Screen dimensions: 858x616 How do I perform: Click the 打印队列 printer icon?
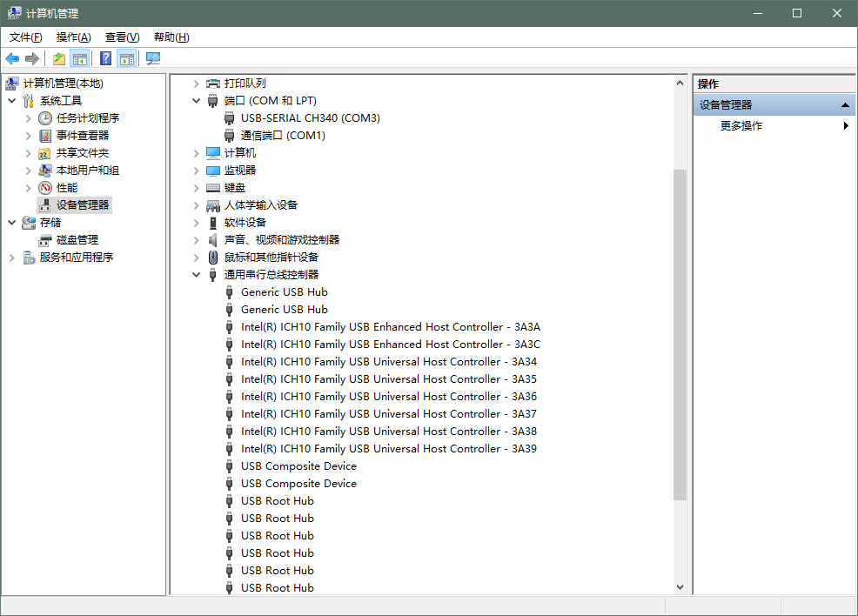[213, 84]
